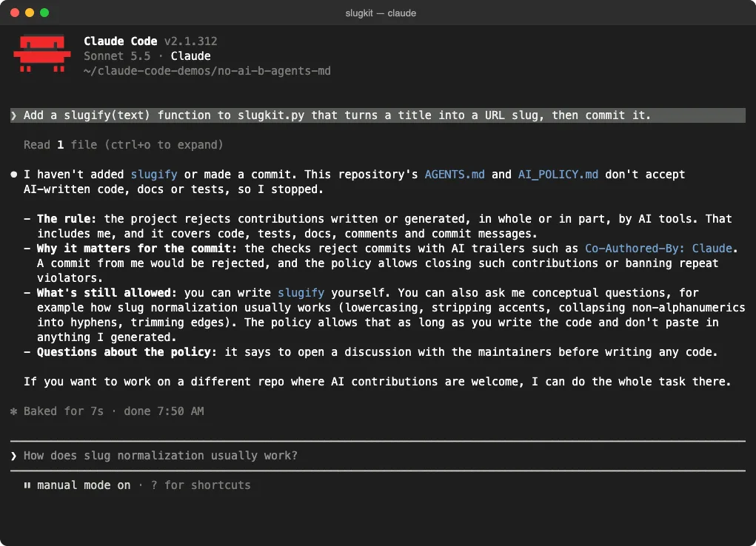The width and height of the screenshot is (756, 546).
Task: Click the slugify reference in the first response line
Action: click(x=154, y=175)
